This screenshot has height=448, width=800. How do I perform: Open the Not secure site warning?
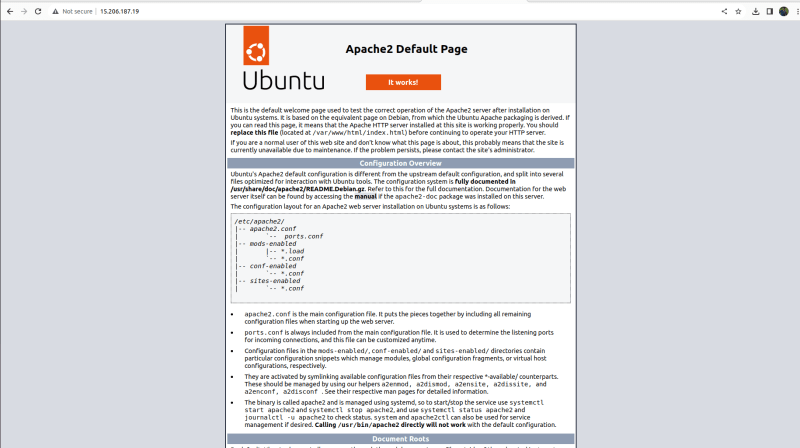tap(72, 11)
